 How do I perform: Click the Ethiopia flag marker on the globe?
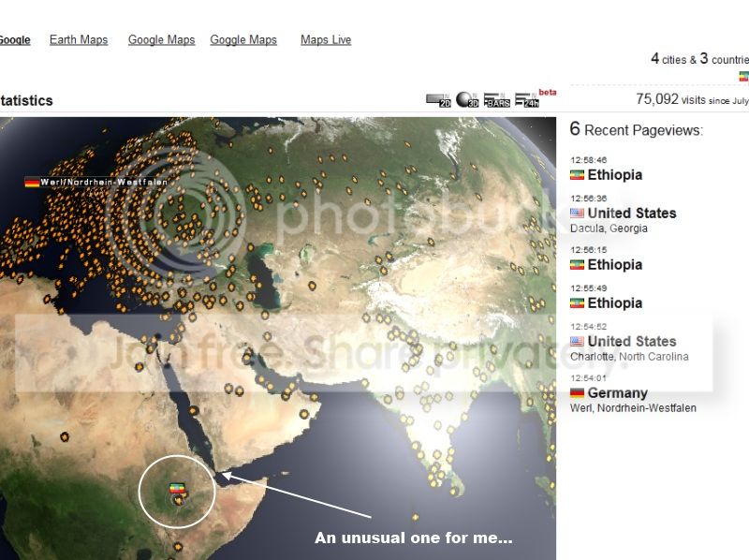click(177, 488)
